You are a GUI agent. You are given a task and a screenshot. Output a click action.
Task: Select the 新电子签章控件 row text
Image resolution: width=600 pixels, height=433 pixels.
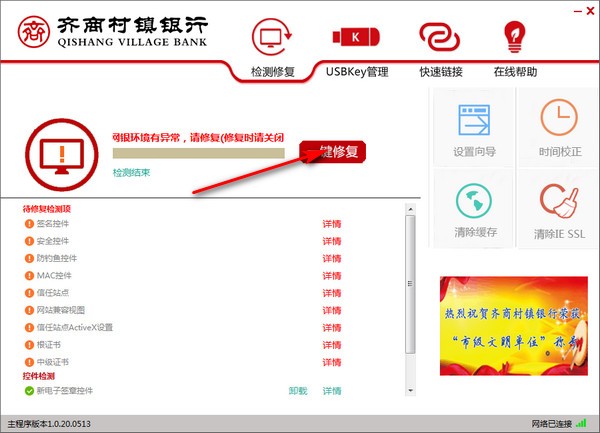[65, 391]
